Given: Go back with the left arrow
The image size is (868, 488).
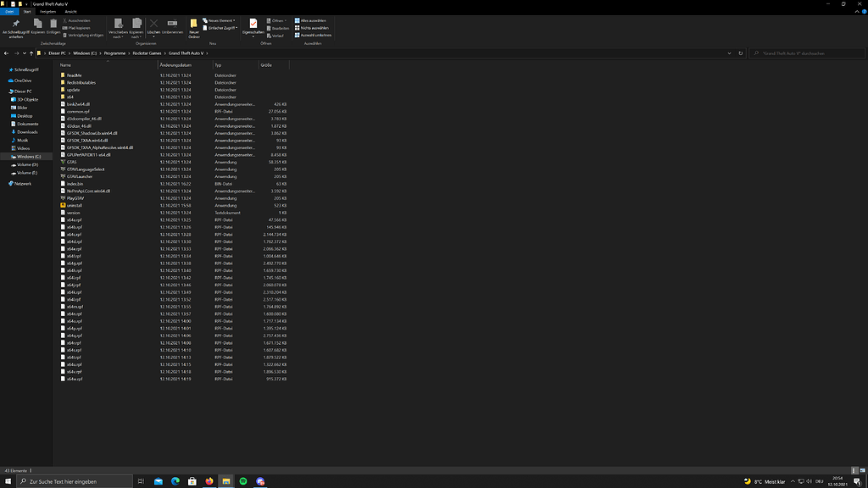Looking at the screenshot, I should pos(6,53).
